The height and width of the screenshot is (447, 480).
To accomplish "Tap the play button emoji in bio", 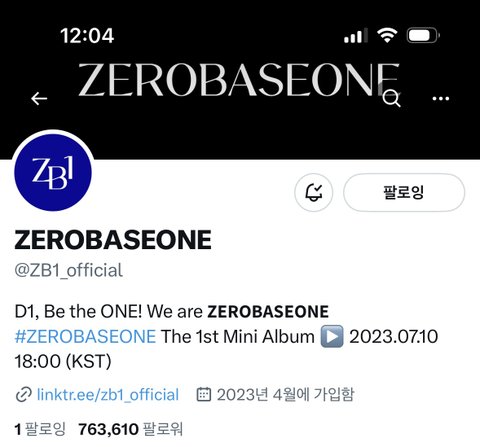I will 332,337.
